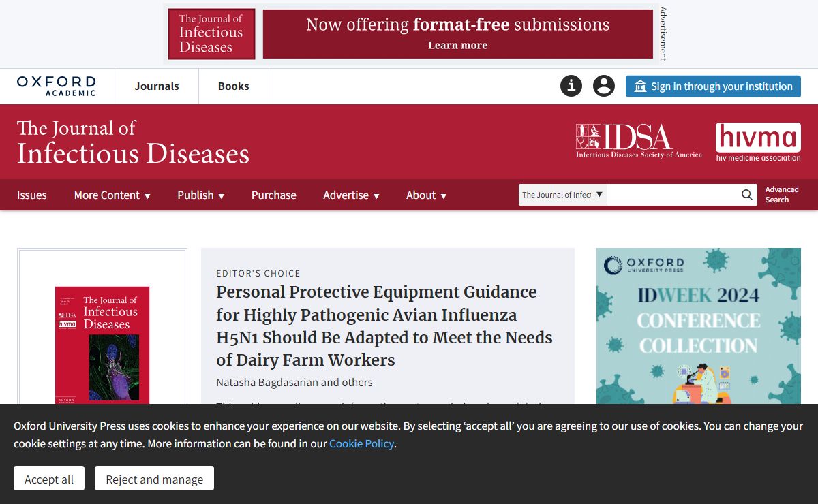Expand the Publish menu
This screenshot has height=504, width=818.
coord(201,195)
